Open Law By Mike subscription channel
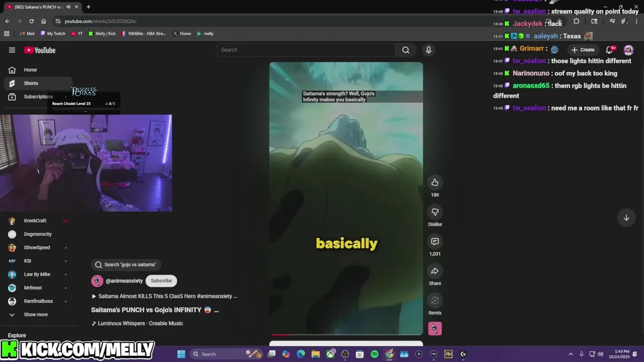Viewport: 644px width, 362px height. click(x=38, y=275)
